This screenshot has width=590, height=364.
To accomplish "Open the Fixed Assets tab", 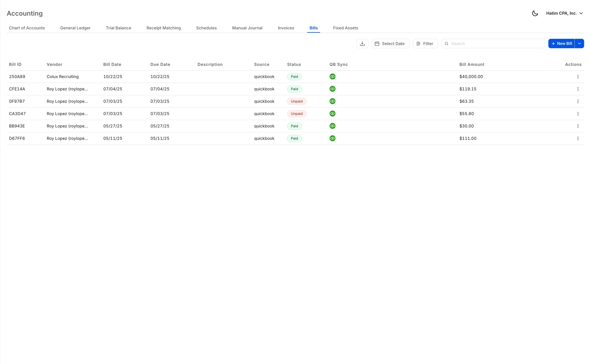I will pos(345,28).
